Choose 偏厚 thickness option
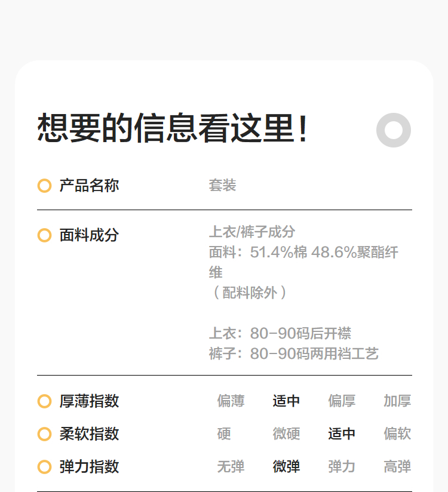 [x=342, y=401]
